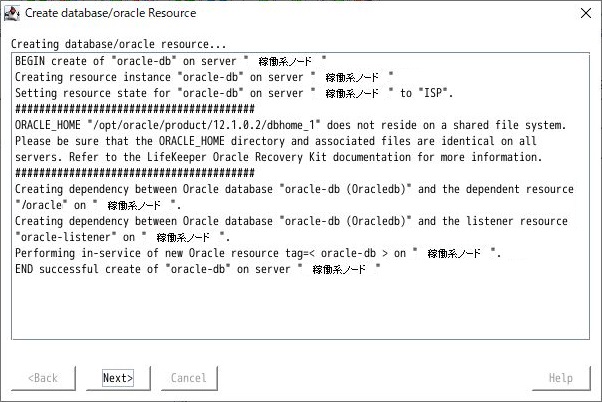Close the Create database/oracle Resource dialog
Image resolution: width=602 pixels, height=402 pixels.
click(586, 13)
